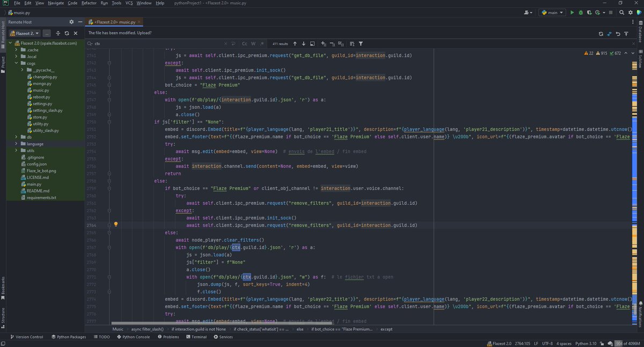Expand the __pycache__ folder
Screen dimensions: 644x347
tap(23, 70)
